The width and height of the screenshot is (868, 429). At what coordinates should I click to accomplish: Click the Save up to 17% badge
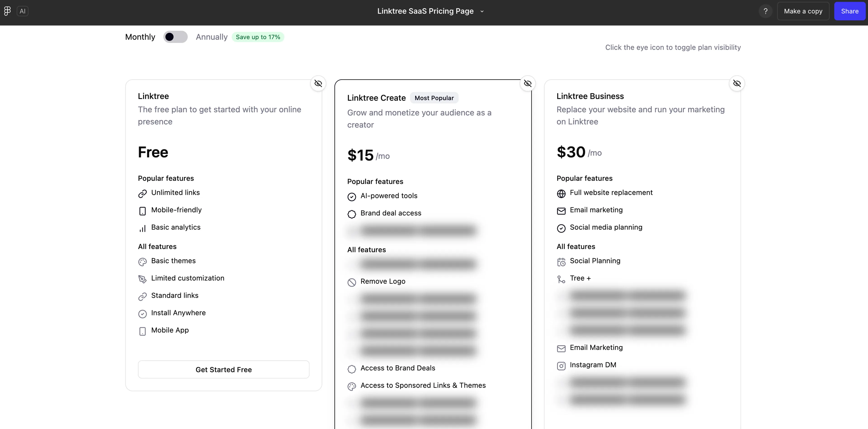pyautogui.click(x=258, y=37)
